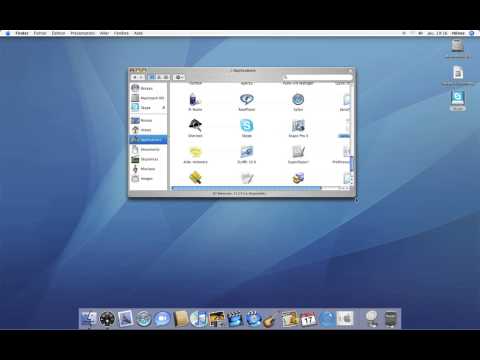Open Dashboard from the Dock
The image size is (480, 360).
(107, 319)
